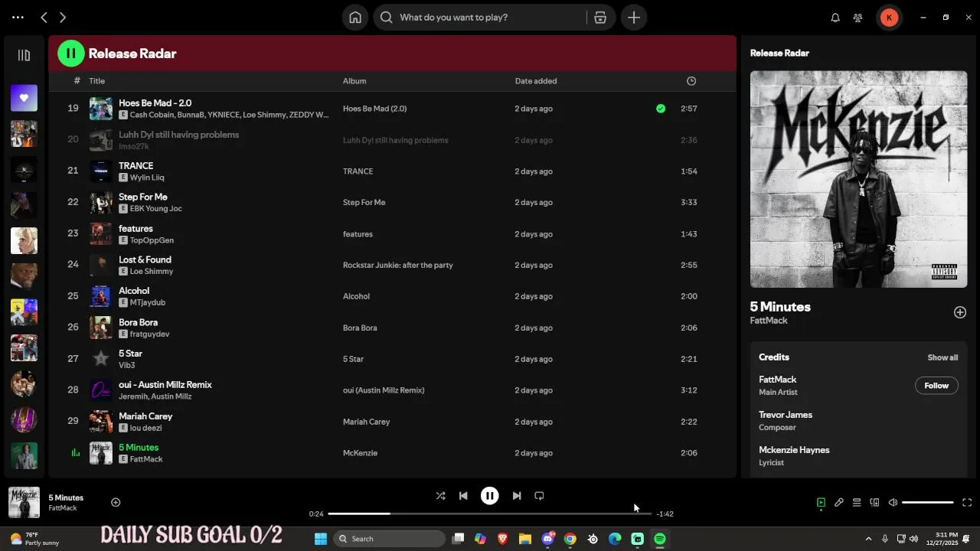Screen dimensions: 980x551
Task: Open the weather widget 76°F
Action: click(x=34, y=539)
